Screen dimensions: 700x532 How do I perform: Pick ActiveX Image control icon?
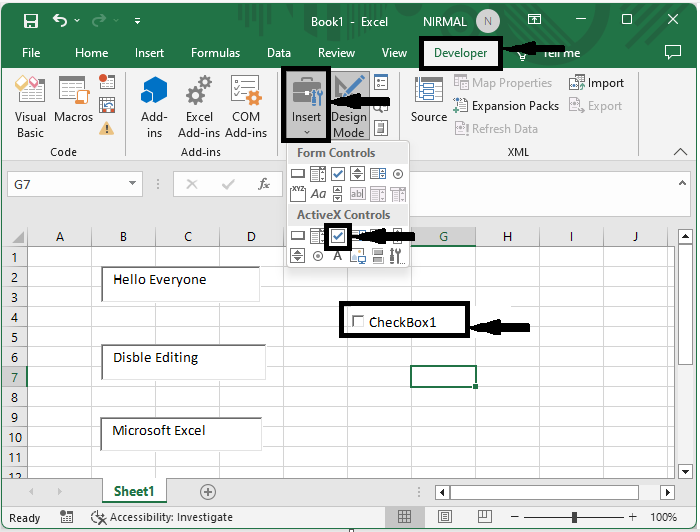[358, 256]
